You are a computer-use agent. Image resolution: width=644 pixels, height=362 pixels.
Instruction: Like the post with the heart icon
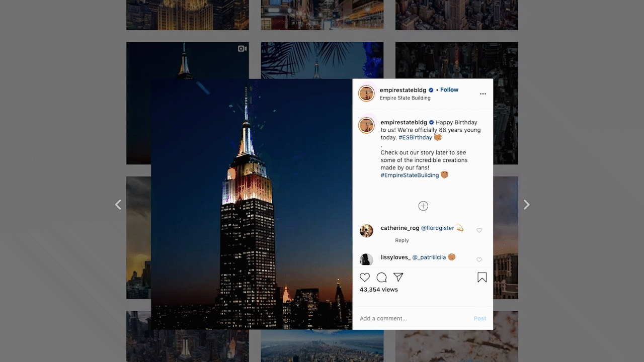pyautogui.click(x=365, y=277)
